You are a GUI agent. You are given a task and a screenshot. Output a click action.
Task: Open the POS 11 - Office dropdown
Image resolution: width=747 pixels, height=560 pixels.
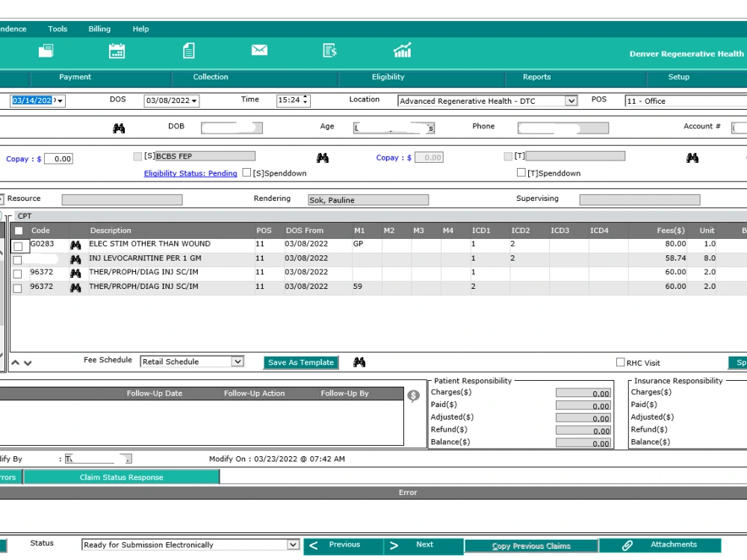[x=686, y=101]
